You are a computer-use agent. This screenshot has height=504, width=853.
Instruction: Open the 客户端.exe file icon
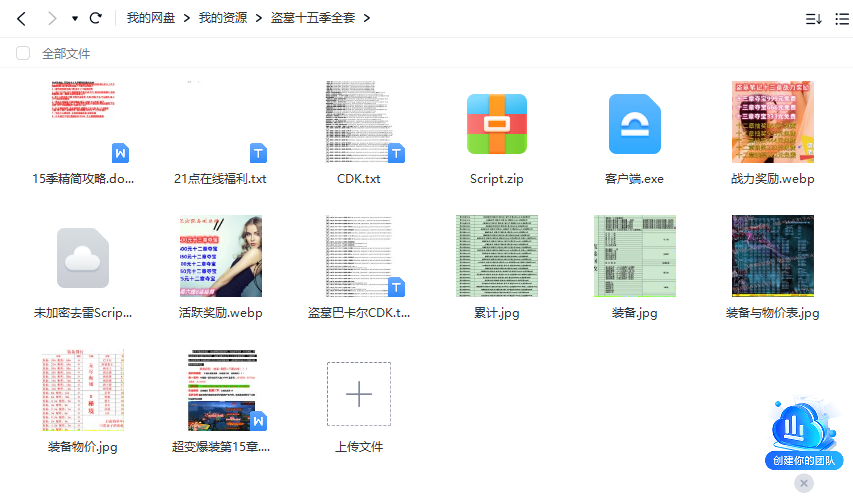click(x=634, y=124)
